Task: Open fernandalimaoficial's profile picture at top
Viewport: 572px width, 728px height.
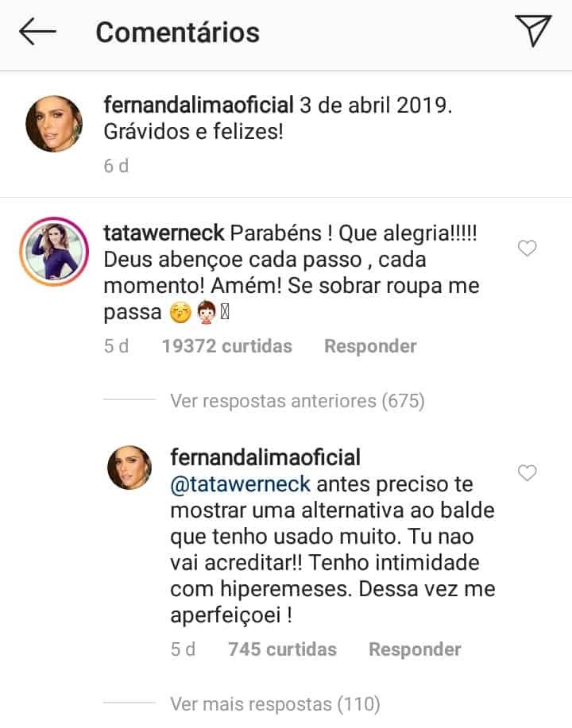Action: click(54, 123)
